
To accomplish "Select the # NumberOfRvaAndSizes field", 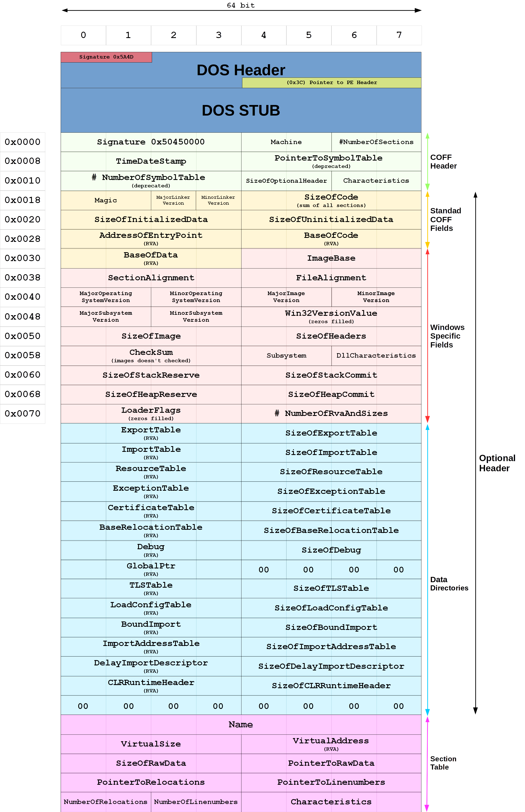I will tap(331, 413).
